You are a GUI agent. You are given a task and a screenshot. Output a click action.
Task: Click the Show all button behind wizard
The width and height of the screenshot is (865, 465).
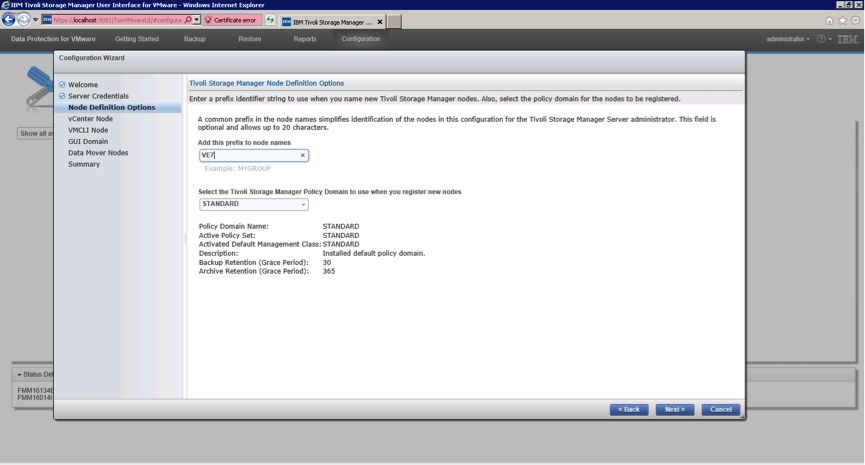point(36,133)
